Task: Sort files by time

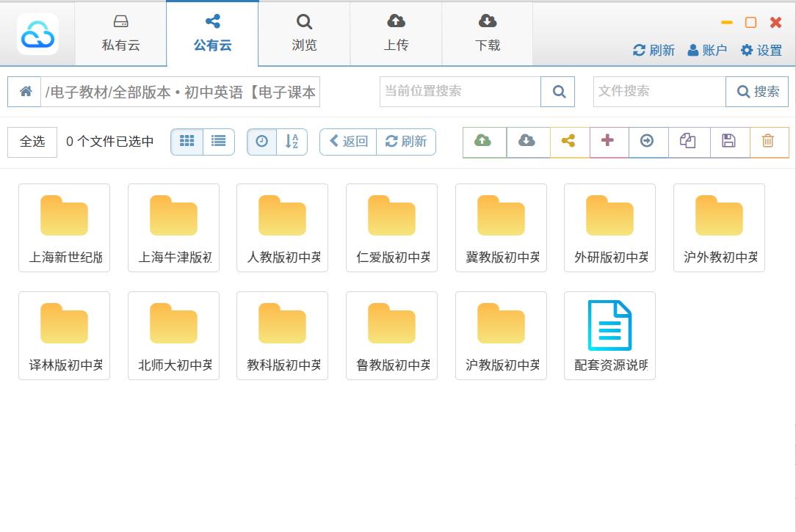Action: (262, 142)
